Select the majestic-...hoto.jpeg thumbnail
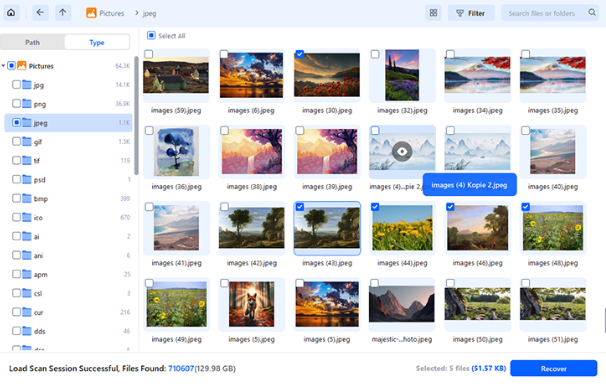 coord(402,304)
